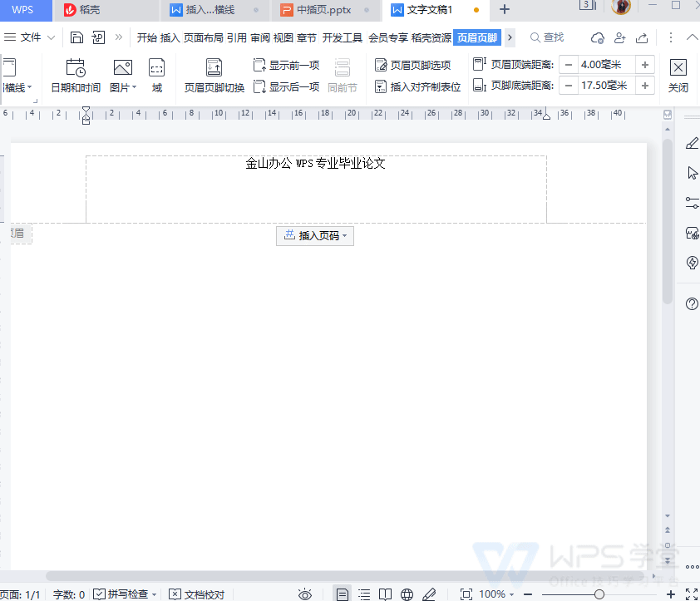Click the 页眉顶端距离 value field 4.00毫米
Image resolution: width=700 pixels, height=601 pixels.
click(606, 65)
